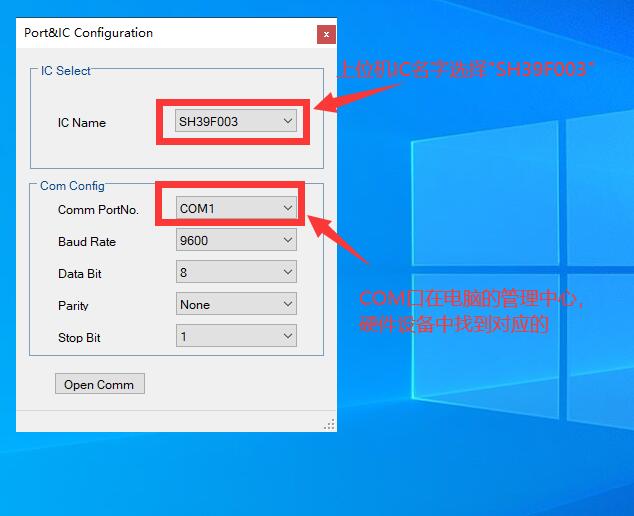Expand the Data Bit dropdown set to 8
The width and height of the screenshot is (634, 516).
236,272
